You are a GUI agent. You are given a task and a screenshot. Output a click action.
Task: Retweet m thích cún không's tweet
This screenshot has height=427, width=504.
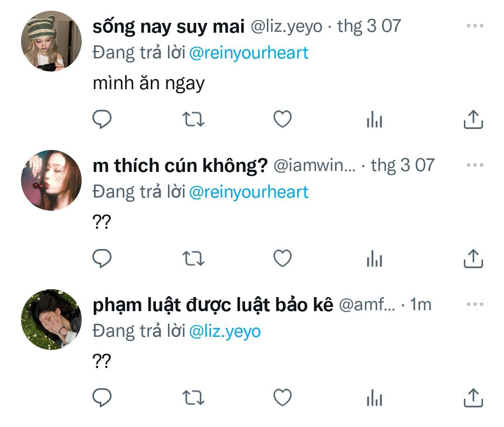click(193, 258)
